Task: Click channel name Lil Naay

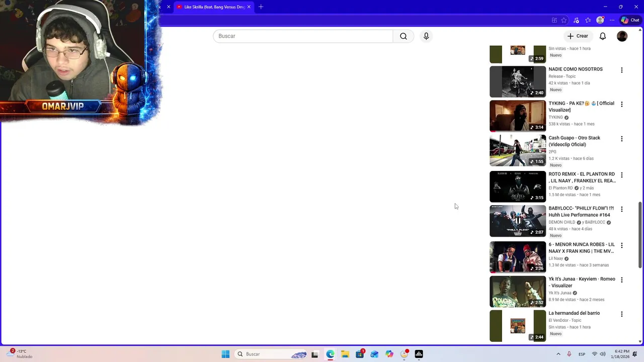Action: (555, 258)
